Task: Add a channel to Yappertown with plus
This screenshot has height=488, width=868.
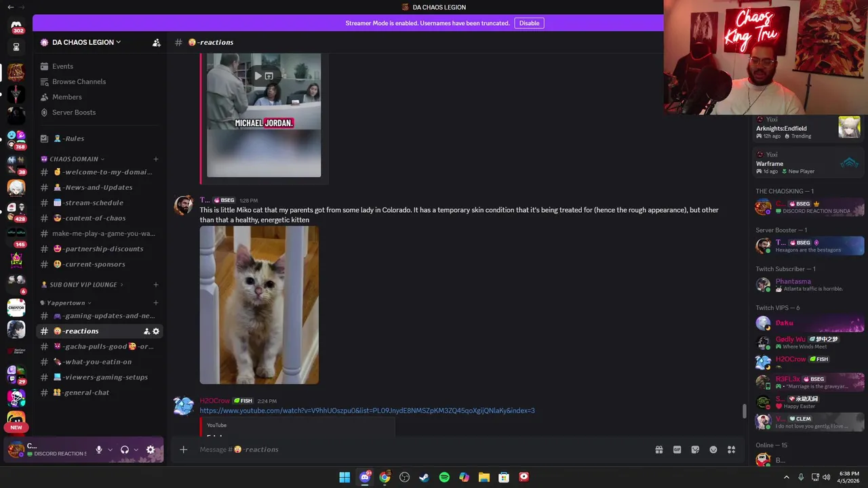Action: pyautogui.click(x=156, y=303)
